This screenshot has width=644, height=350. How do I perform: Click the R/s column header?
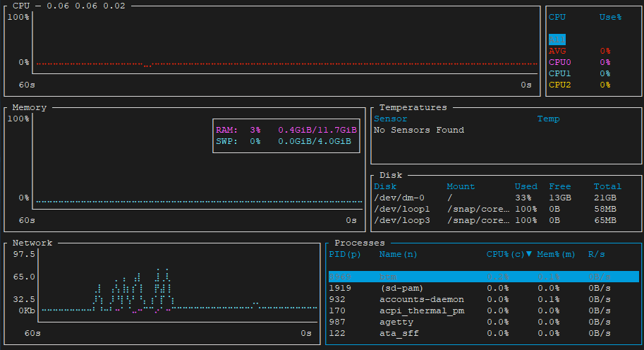tap(597, 254)
